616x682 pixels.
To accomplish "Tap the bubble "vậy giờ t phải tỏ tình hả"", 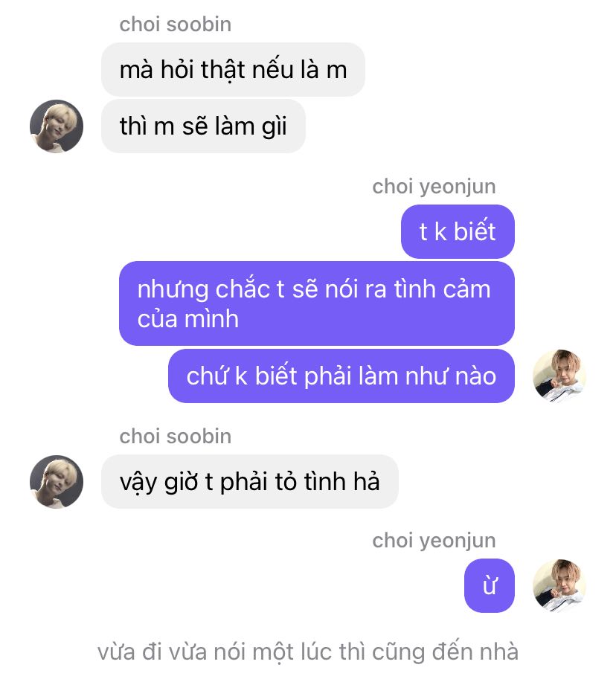I will [x=250, y=481].
